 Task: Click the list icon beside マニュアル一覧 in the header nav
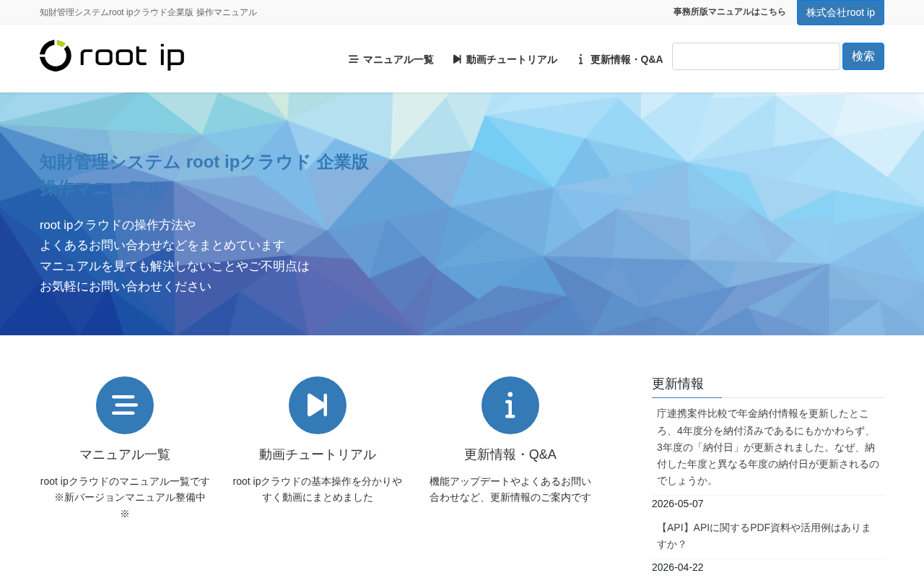click(x=354, y=59)
